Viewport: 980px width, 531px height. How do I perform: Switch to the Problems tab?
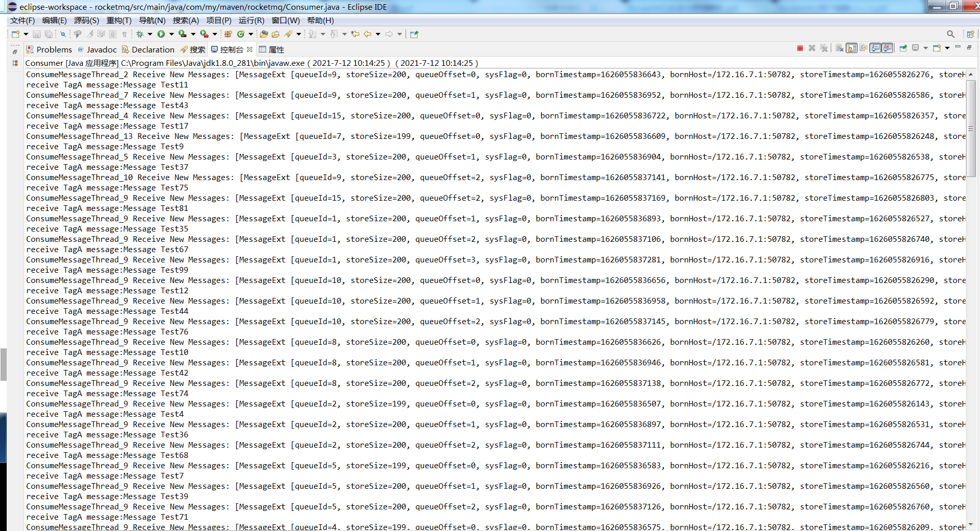pyautogui.click(x=49, y=49)
